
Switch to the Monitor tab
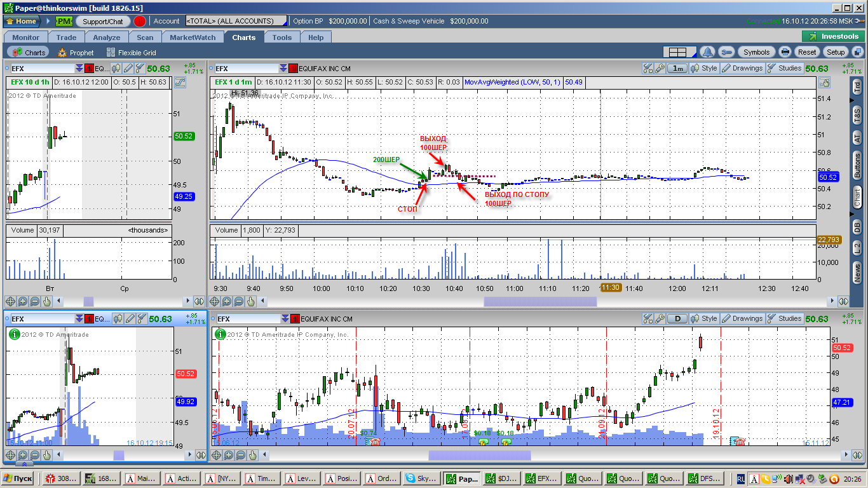click(x=26, y=37)
